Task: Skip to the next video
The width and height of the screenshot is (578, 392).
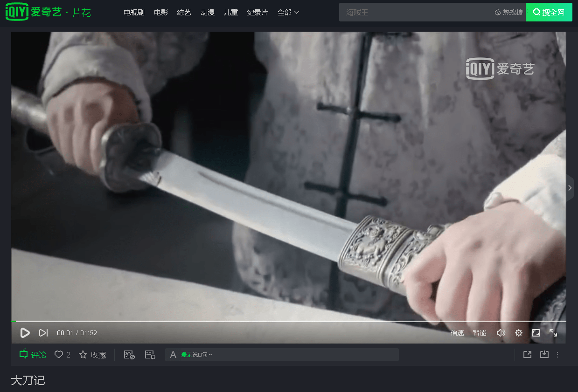Action: coord(43,333)
